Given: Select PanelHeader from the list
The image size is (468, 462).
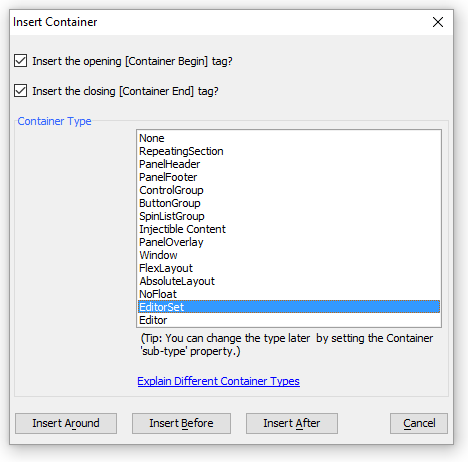Looking at the screenshot, I should tap(289, 164).
